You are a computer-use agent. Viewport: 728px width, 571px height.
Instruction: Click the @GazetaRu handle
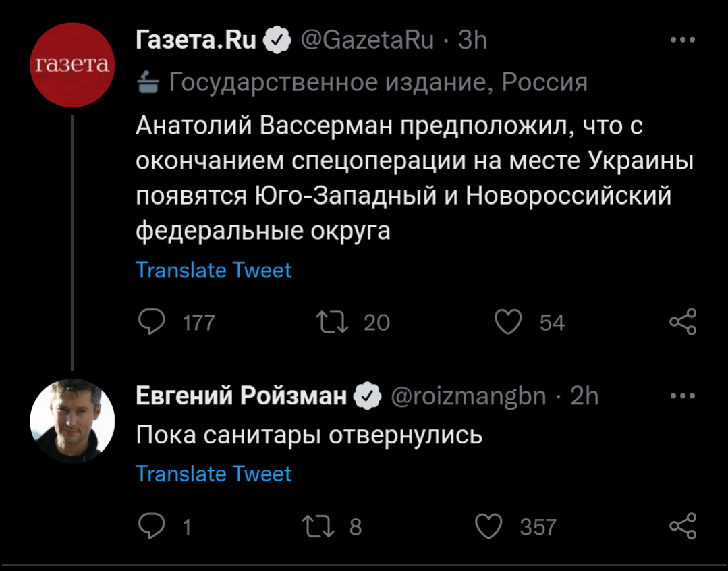pyautogui.click(x=366, y=40)
